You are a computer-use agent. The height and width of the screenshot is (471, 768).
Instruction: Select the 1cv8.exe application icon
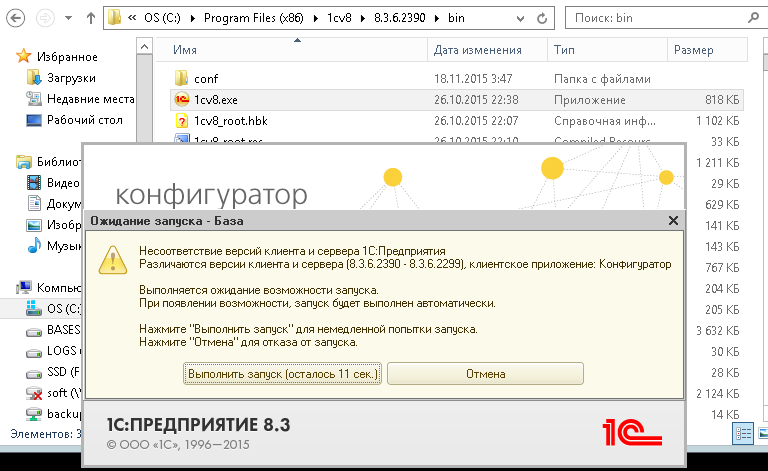(x=182, y=99)
